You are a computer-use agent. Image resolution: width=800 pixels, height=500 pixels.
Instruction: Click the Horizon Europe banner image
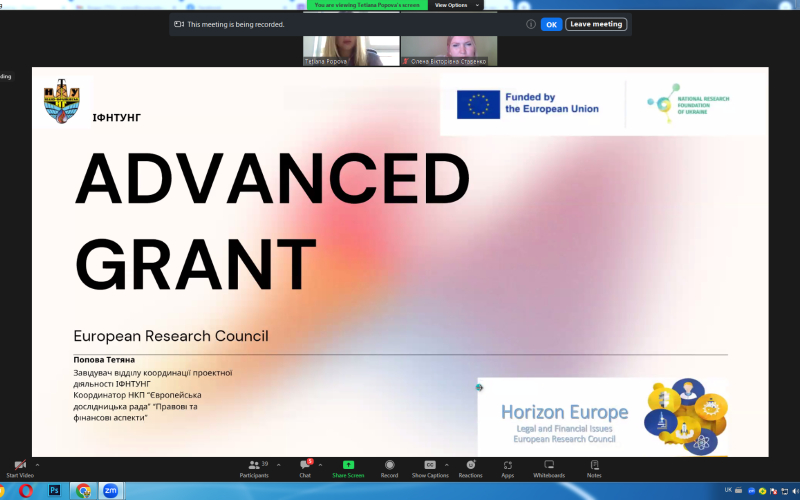point(603,417)
